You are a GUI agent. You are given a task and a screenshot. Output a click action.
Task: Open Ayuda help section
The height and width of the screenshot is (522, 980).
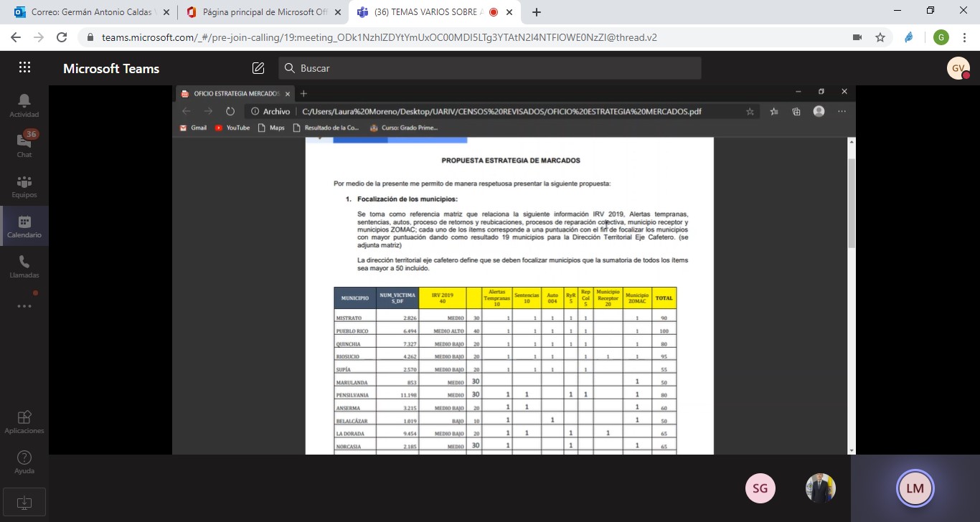click(x=24, y=462)
